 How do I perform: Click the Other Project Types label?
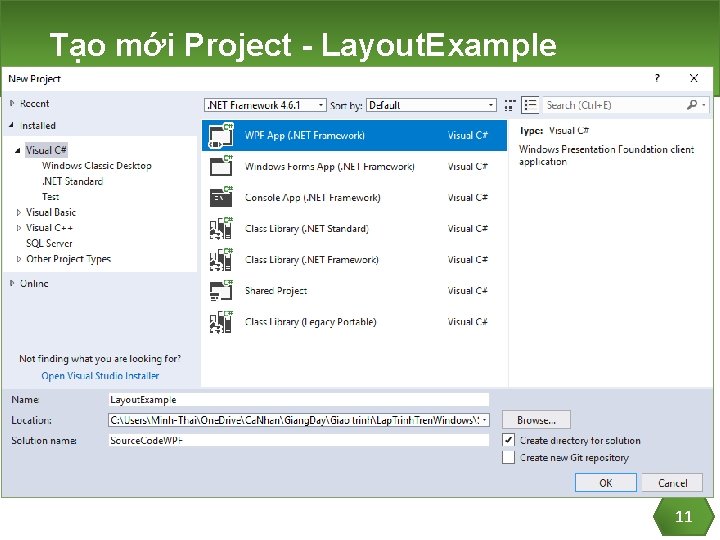(x=68, y=259)
